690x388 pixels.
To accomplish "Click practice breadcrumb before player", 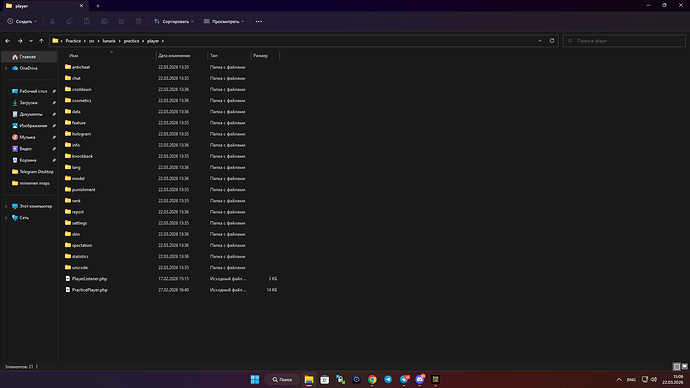I will 131,41.
